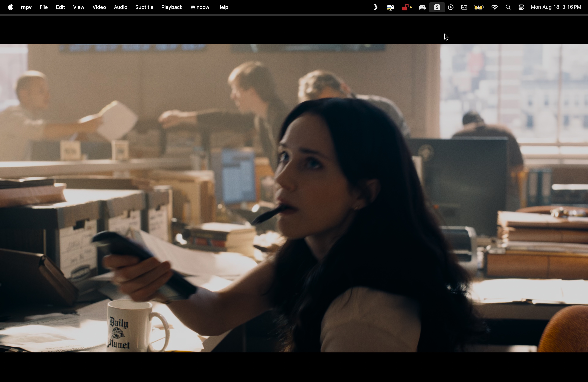Click the mpv video frame
This screenshot has width=588, height=382.
click(294, 198)
